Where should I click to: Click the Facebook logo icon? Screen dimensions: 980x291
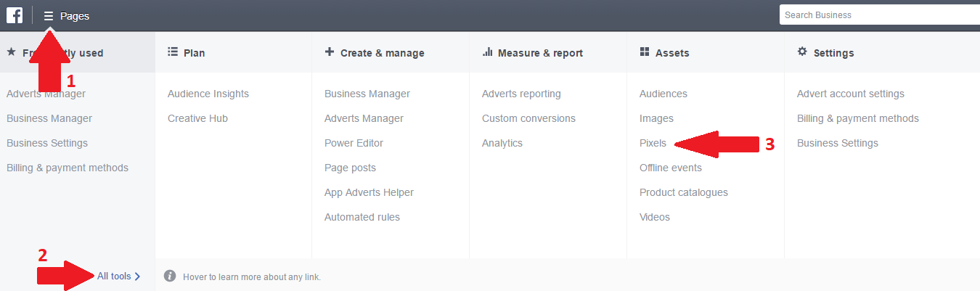click(x=15, y=15)
